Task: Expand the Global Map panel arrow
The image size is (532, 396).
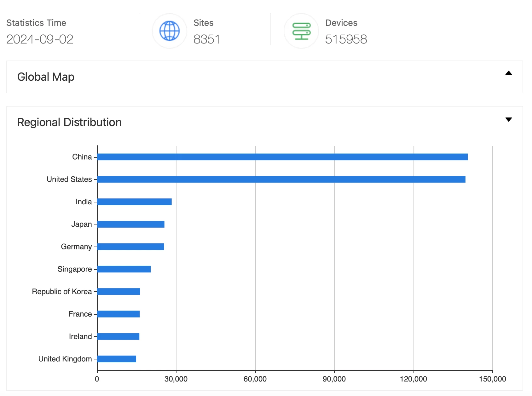Action: coord(508,73)
